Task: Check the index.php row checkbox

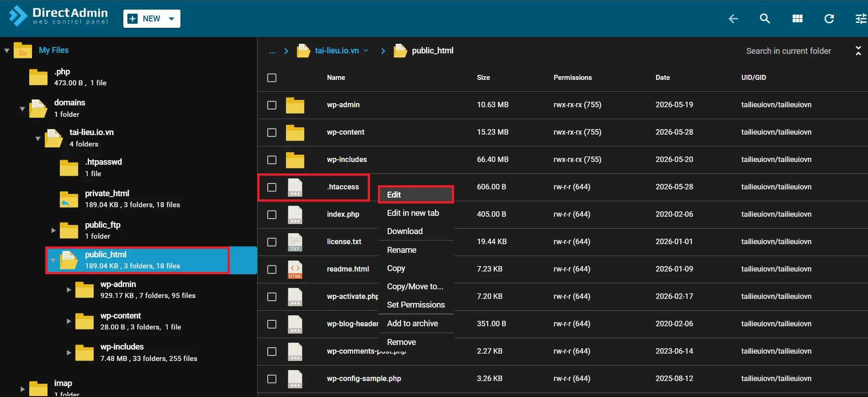Action: click(x=272, y=214)
